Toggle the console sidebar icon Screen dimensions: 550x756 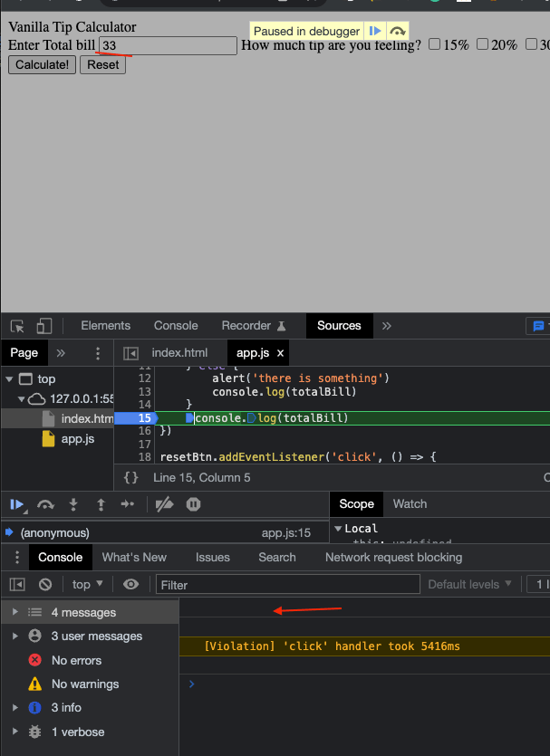(17, 585)
